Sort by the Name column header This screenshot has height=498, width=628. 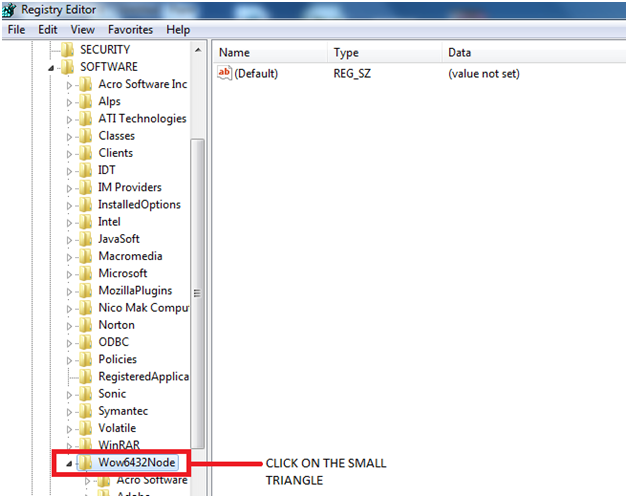(234, 52)
